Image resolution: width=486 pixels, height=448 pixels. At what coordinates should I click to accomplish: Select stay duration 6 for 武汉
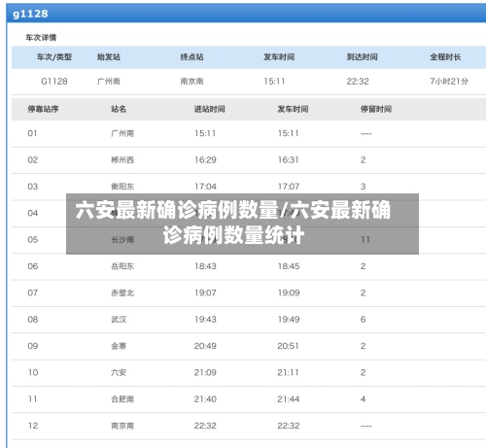(x=363, y=319)
